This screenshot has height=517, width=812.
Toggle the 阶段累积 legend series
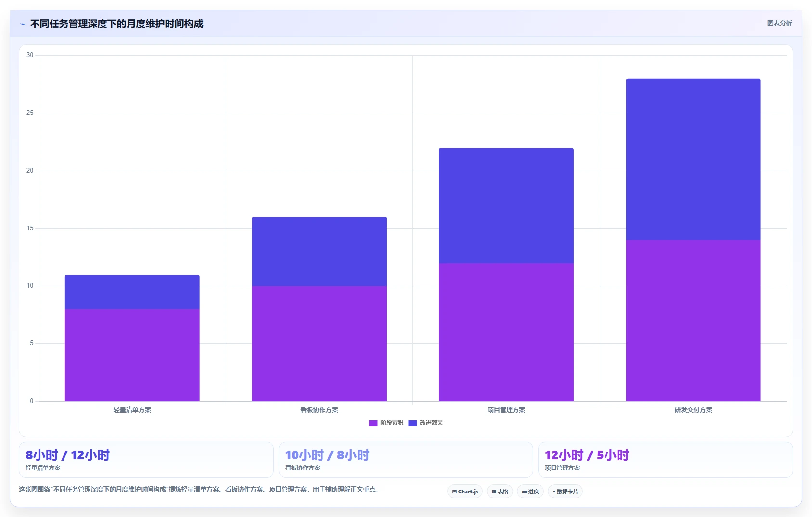coord(386,423)
